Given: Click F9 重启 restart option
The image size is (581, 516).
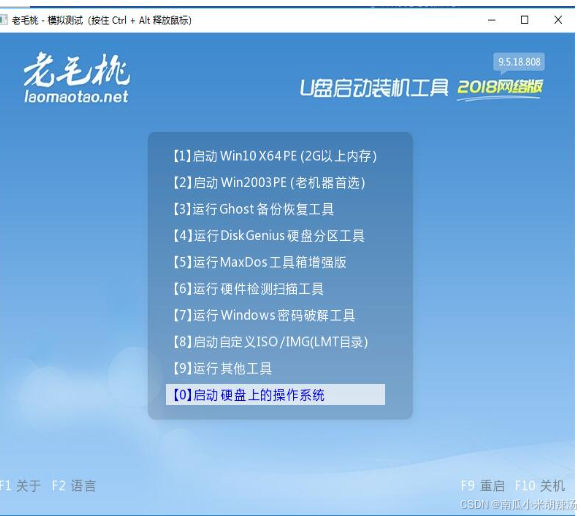Looking at the screenshot, I should coord(482,485).
